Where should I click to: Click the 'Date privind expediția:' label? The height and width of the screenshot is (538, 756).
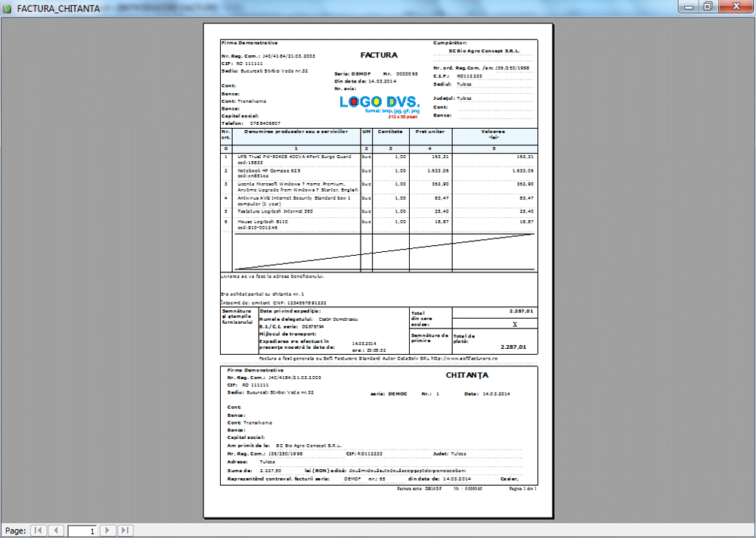[290, 311]
